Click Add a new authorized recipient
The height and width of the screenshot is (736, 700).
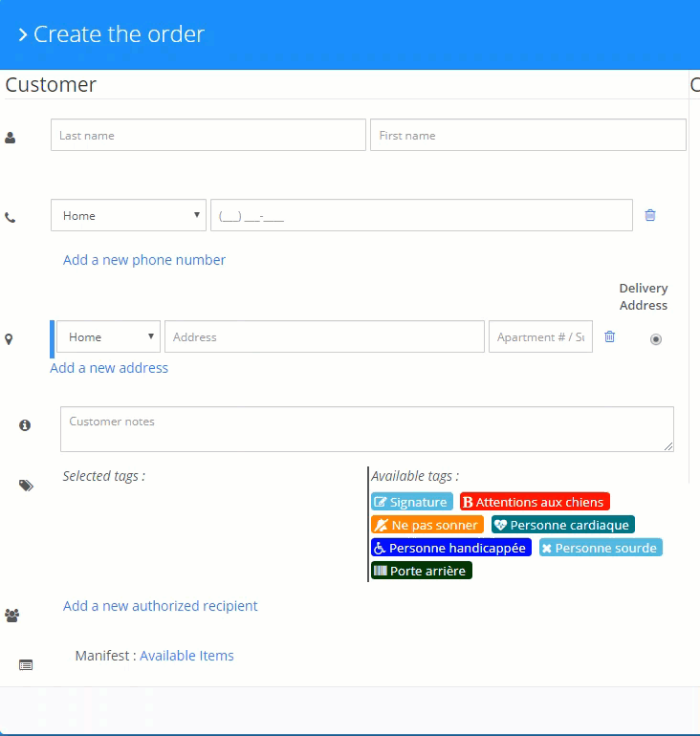pos(160,606)
